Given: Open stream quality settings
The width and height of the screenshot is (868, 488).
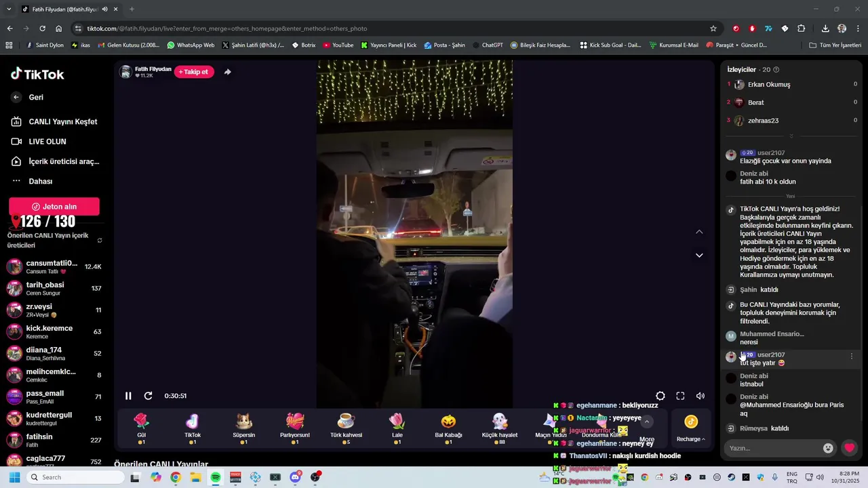Looking at the screenshot, I should (x=660, y=396).
